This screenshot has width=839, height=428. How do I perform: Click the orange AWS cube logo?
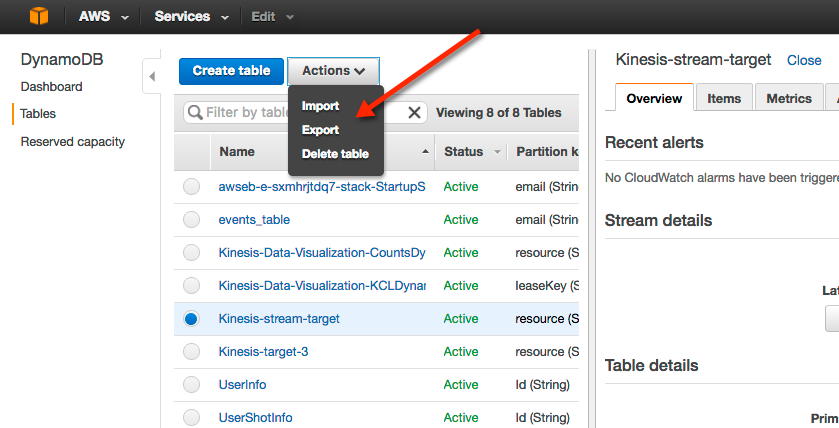(x=39, y=16)
